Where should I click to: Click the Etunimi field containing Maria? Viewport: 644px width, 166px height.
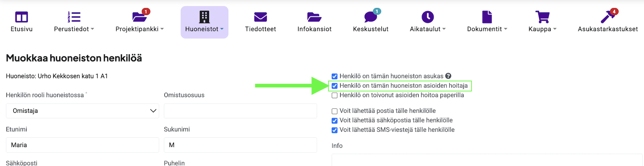[82, 145]
